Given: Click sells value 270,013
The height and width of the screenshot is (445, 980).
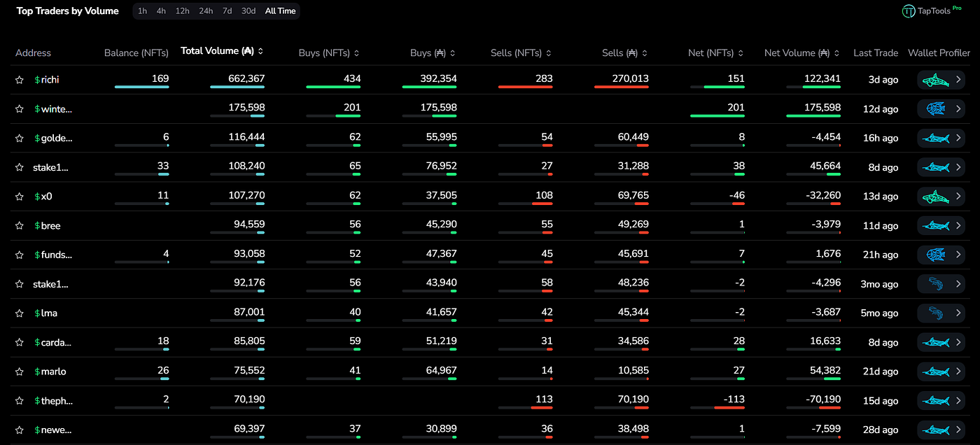Looking at the screenshot, I should (x=631, y=79).
